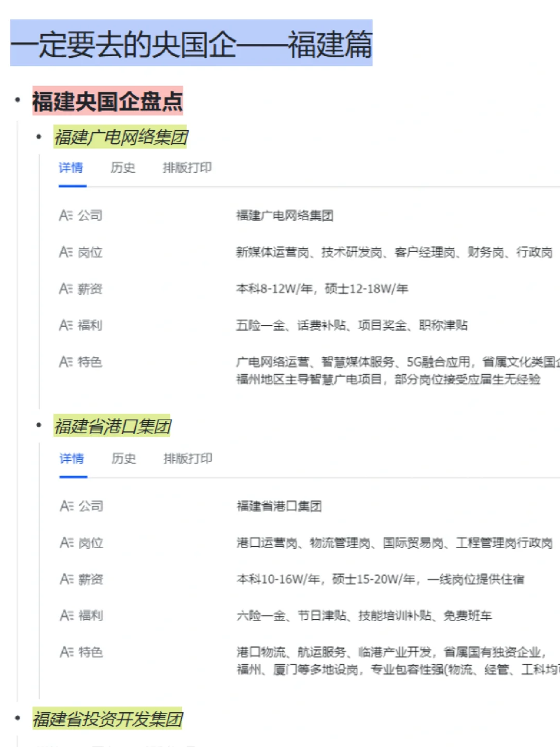Open 详情 tab under 福建省港口集团
Screen dimensions: 560x747
point(72,459)
